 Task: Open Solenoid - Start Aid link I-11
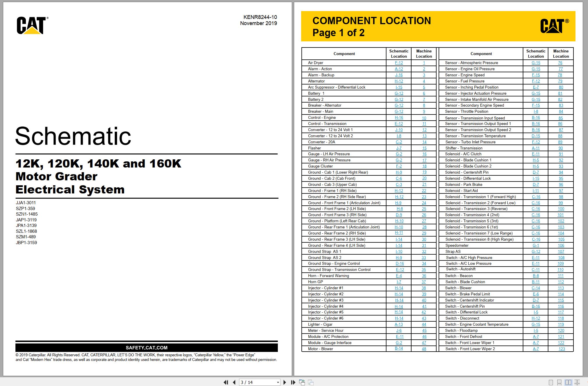point(536,191)
